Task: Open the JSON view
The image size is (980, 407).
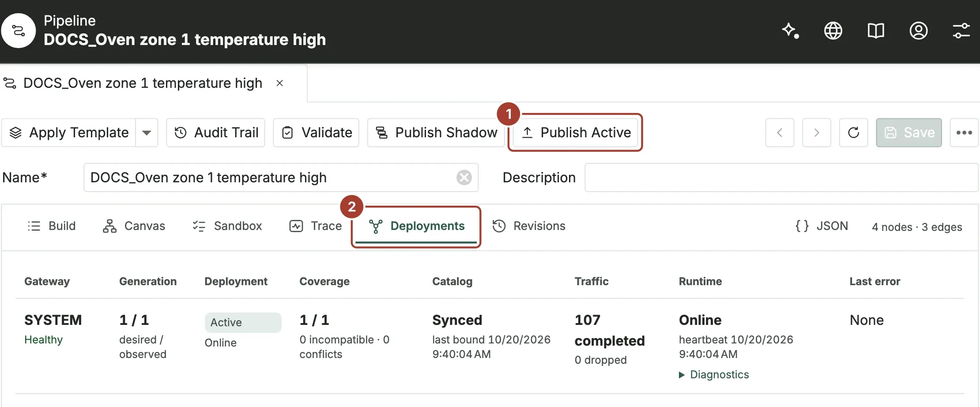Action: tap(822, 226)
